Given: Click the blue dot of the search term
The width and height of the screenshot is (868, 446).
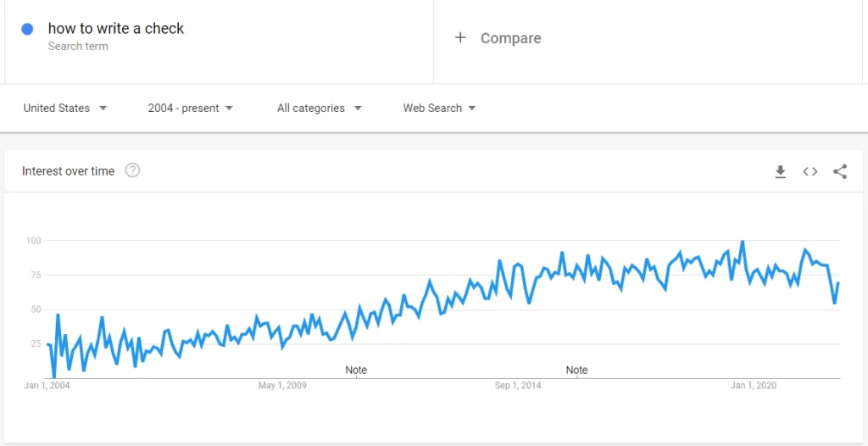Looking at the screenshot, I should 27,30.
